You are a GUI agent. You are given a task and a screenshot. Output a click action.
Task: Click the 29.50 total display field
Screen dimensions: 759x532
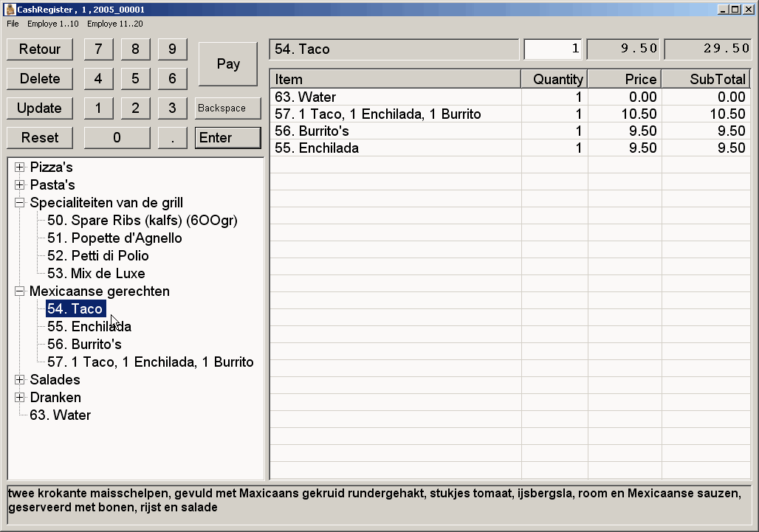(x=708, y=49)
